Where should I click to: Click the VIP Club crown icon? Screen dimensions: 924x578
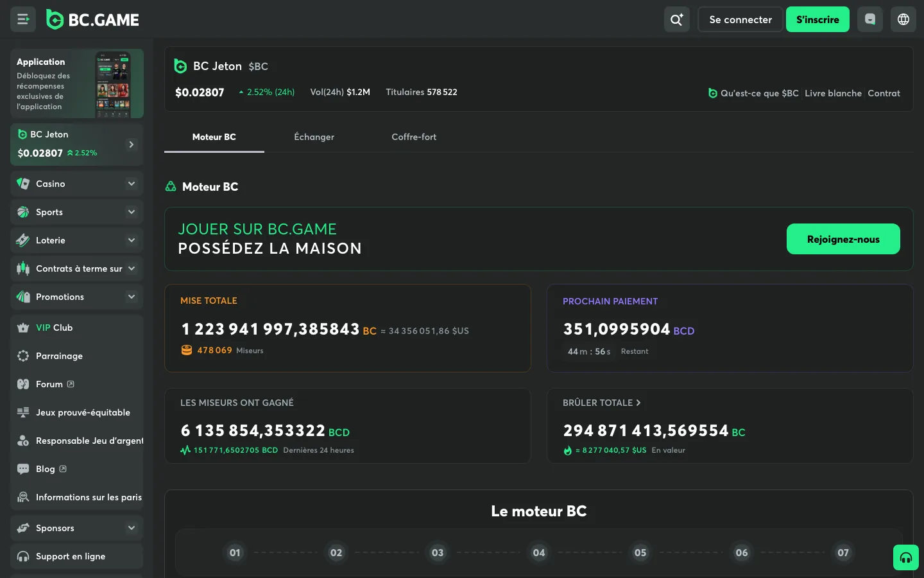[x=23, y=328]
